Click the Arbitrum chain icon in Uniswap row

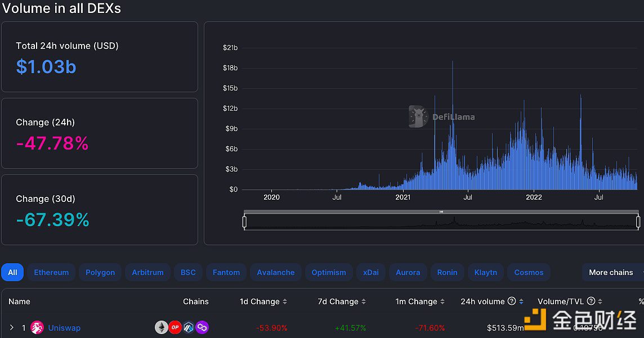(x=189, y=327)
